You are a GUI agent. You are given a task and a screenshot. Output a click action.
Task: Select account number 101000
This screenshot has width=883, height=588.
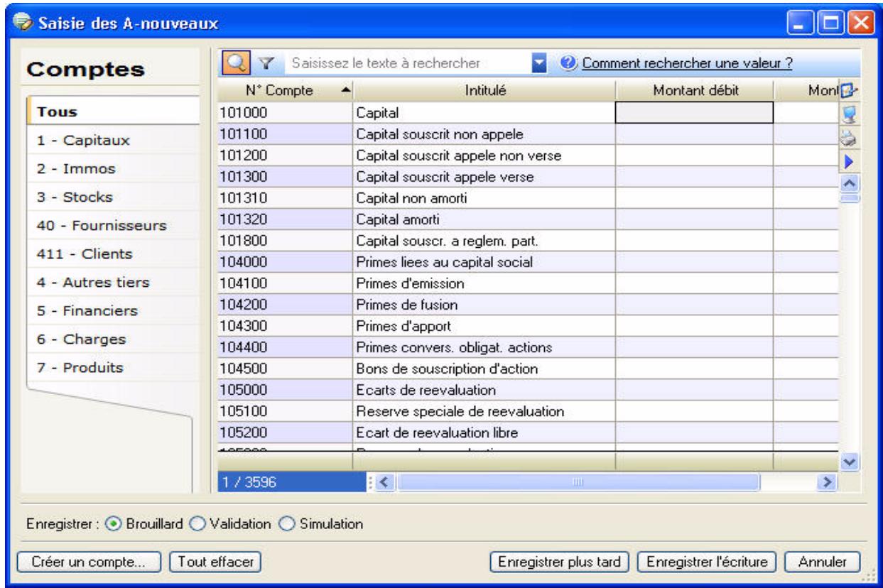click(286, 112)
